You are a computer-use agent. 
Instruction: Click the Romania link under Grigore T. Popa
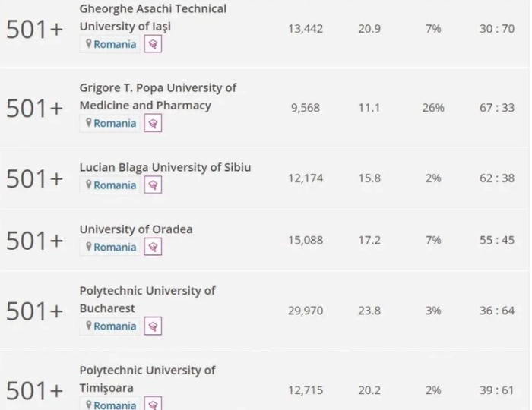pyautogui.click(x=115, y=123)
